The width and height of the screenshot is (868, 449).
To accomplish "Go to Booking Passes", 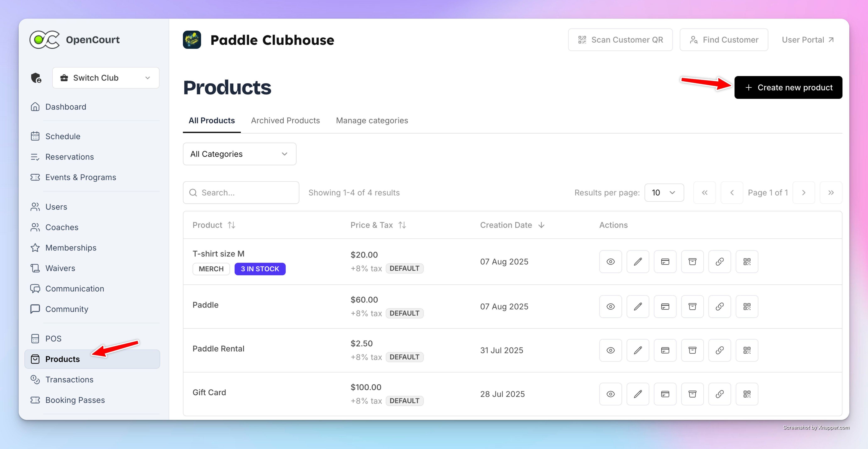I will pyautogui.click(x=92, y=400).
